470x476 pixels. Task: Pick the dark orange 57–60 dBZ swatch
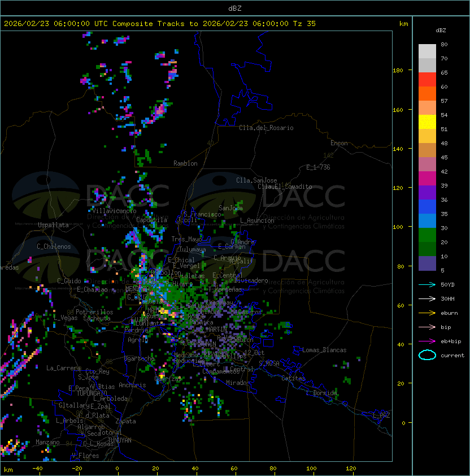pyautogui.click(x=427, y=93)
